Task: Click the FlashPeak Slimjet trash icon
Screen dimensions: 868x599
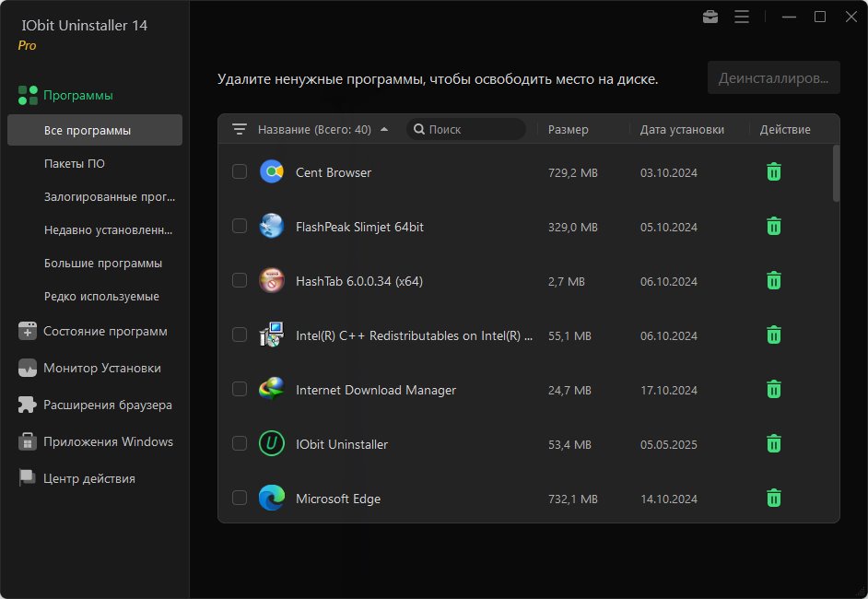Action: coord(774,226)
